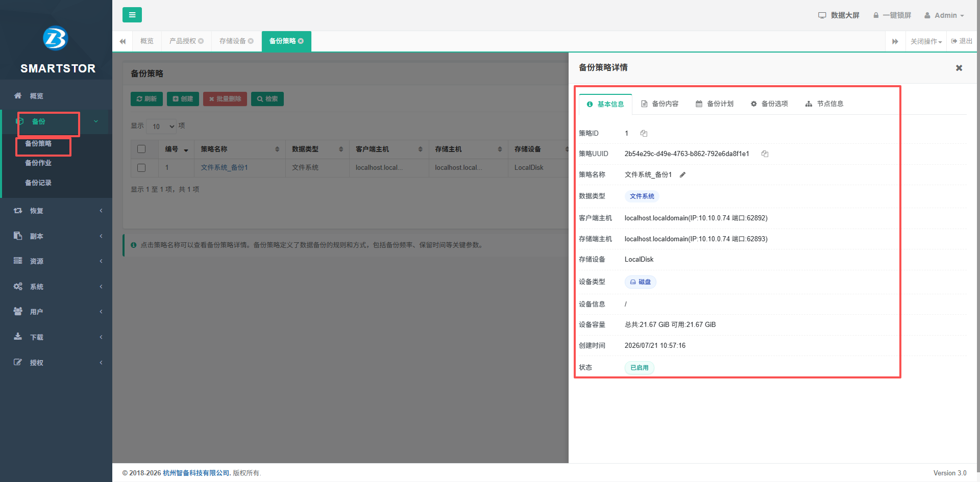Close the 产品授权 tab via its x icon
Screen dimensions: 980x482
point(201,41)
